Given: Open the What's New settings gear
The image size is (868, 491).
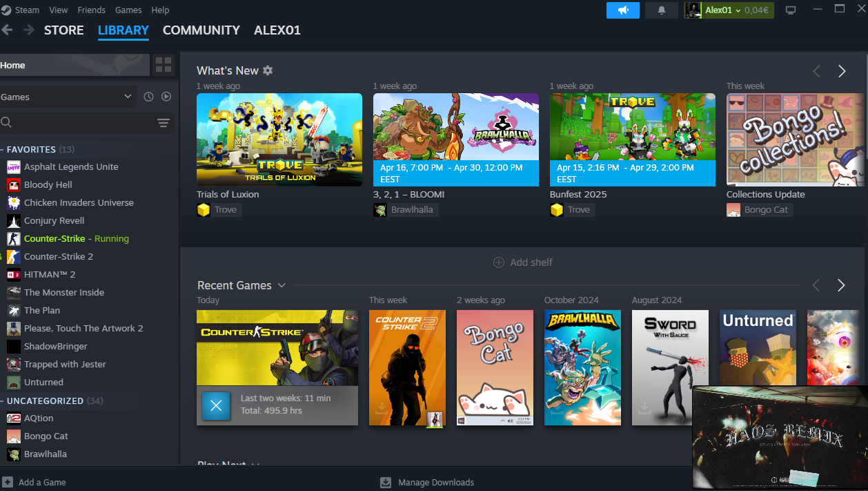Looking at the screenshot, I should pos(268,70).
